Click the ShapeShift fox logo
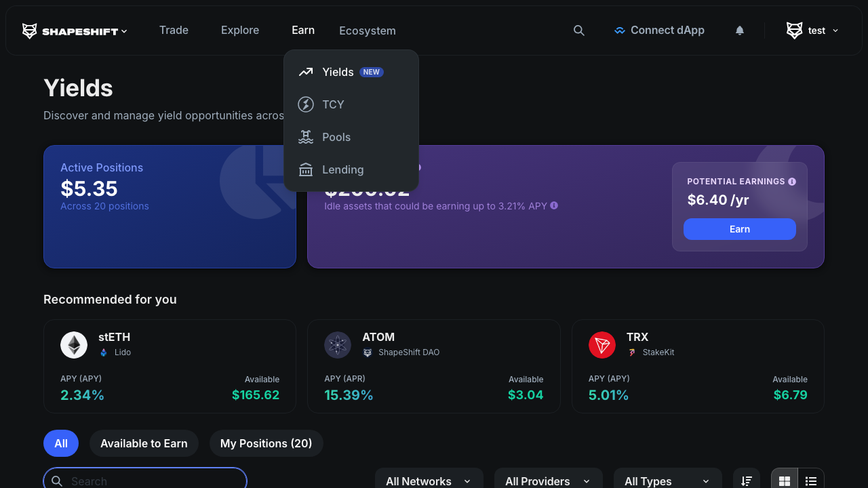The width and height of the screenshot is (868, 488). tap(30, 30)
